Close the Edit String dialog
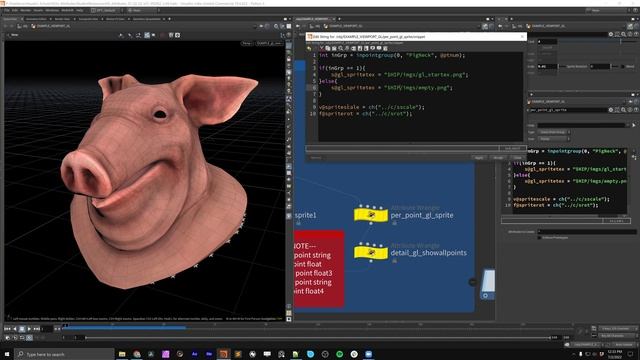Viewport: 640px width, 360px height. [522, 37]
